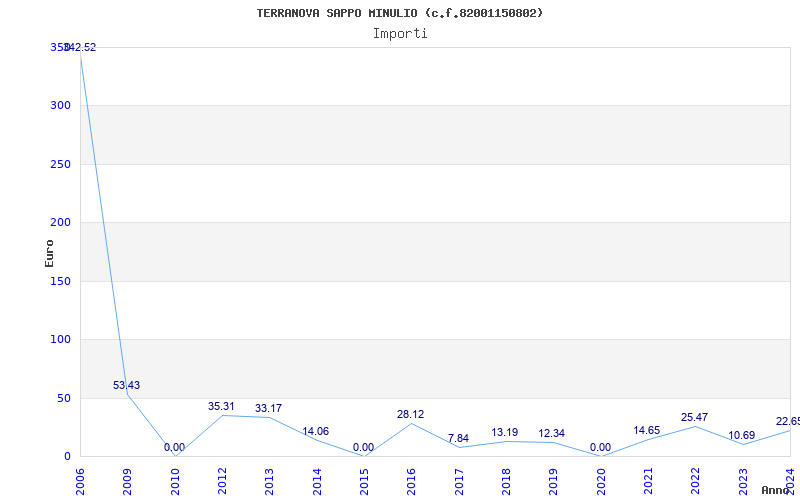This screenshot has height=500, width=800.
Task: Click the 14.65 data label
Action: 646,431
